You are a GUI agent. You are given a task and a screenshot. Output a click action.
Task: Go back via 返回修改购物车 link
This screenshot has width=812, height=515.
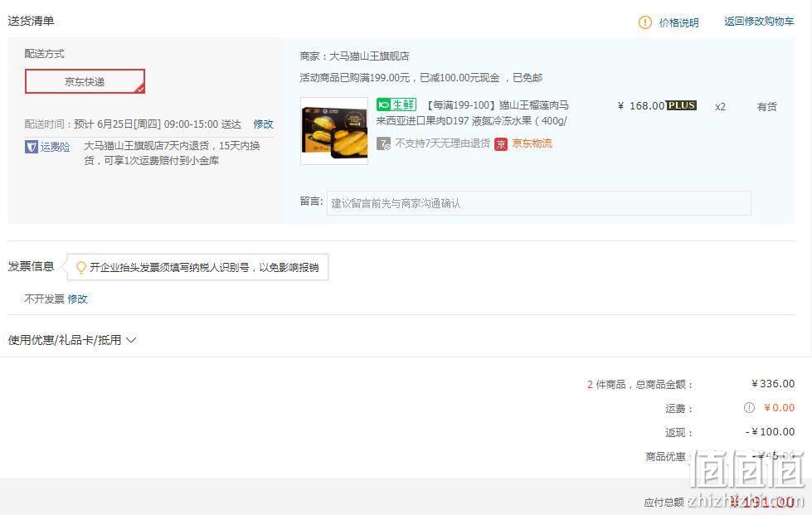pyautogui.click(x=759, y=22)
